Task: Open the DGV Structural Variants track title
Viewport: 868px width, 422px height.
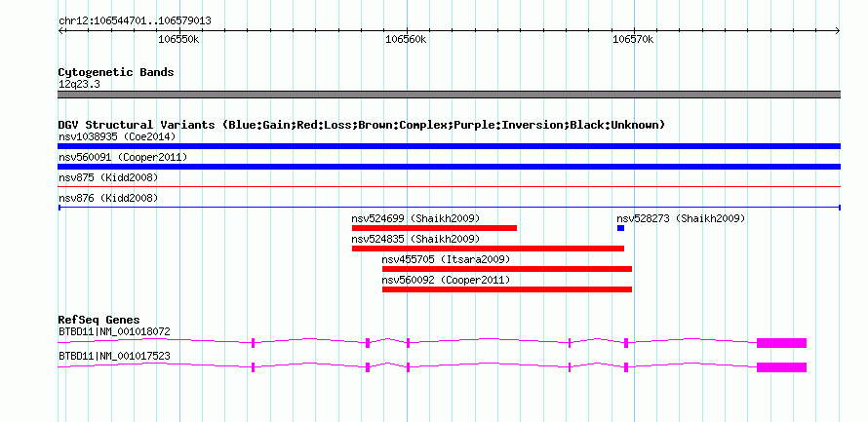Action: point(362,125)
